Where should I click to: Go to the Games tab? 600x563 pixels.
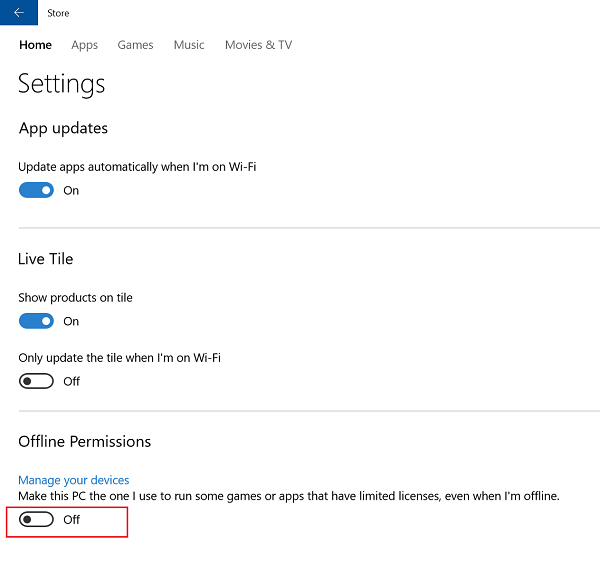coord(135,45)
